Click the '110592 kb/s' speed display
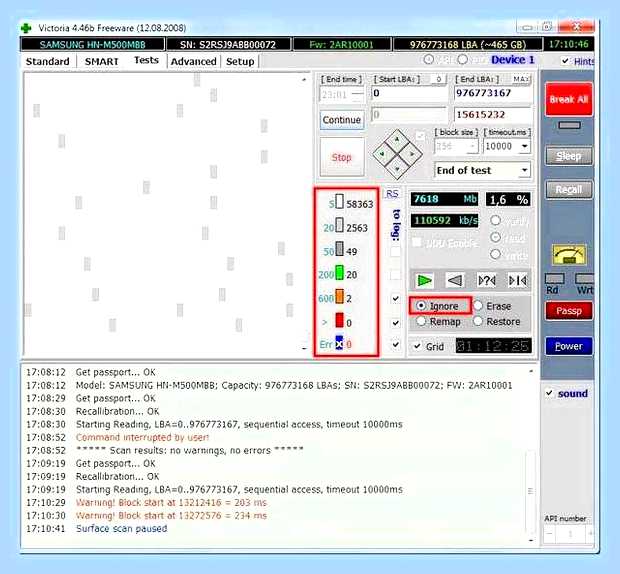 click(444, 220)
